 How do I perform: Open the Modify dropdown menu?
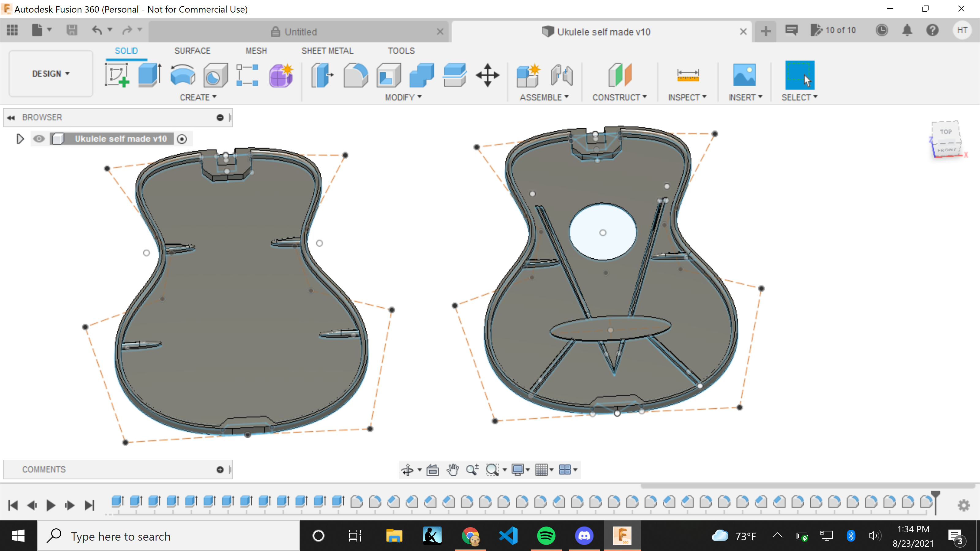(x=401, y=97)
